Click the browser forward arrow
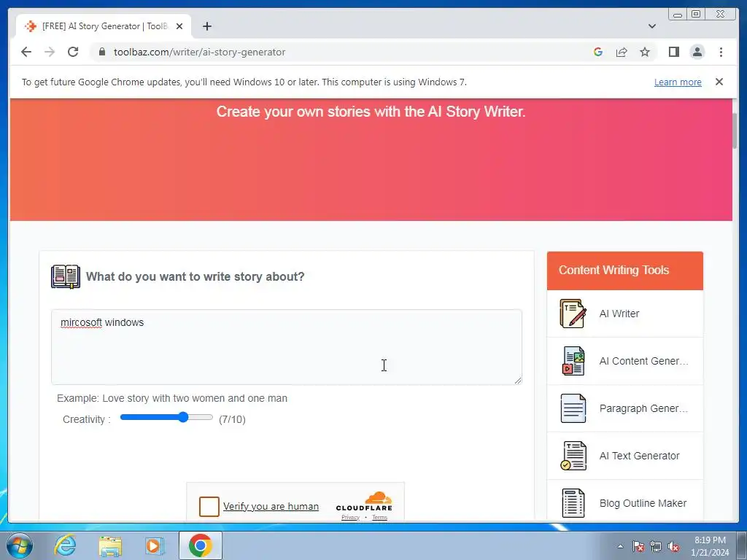The image size is (747, 560). (x=50, y=52)
